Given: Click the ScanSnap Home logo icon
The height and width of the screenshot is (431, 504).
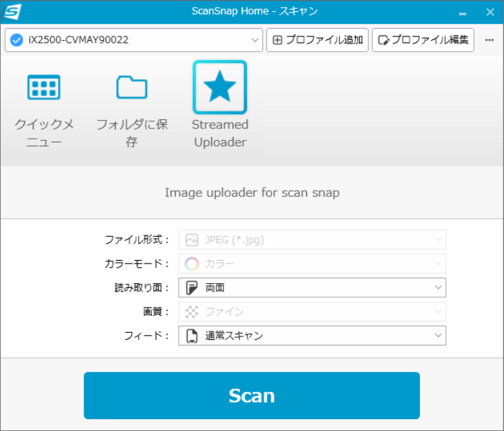Looking at the screenshot, I should (x=13, y=12).
